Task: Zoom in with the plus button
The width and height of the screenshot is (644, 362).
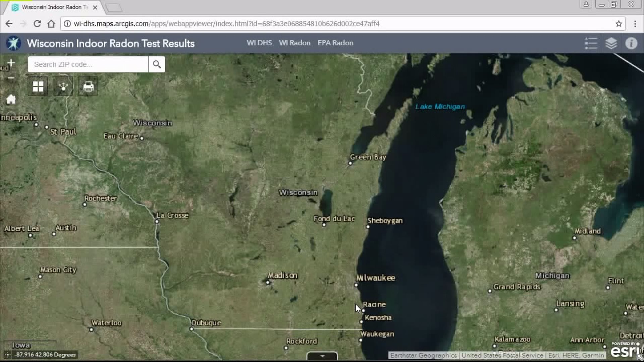Action: click(11, 63)
